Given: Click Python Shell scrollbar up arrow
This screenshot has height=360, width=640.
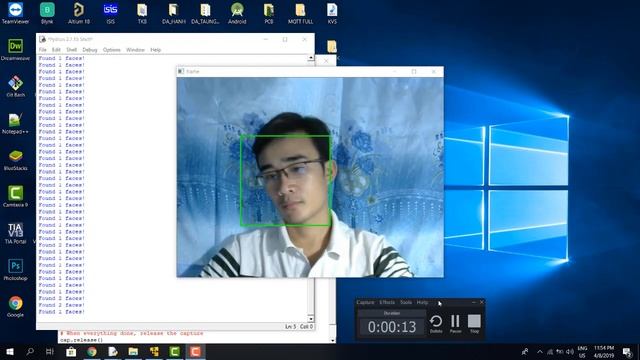Looking at the screenshot, I should 311,58.
